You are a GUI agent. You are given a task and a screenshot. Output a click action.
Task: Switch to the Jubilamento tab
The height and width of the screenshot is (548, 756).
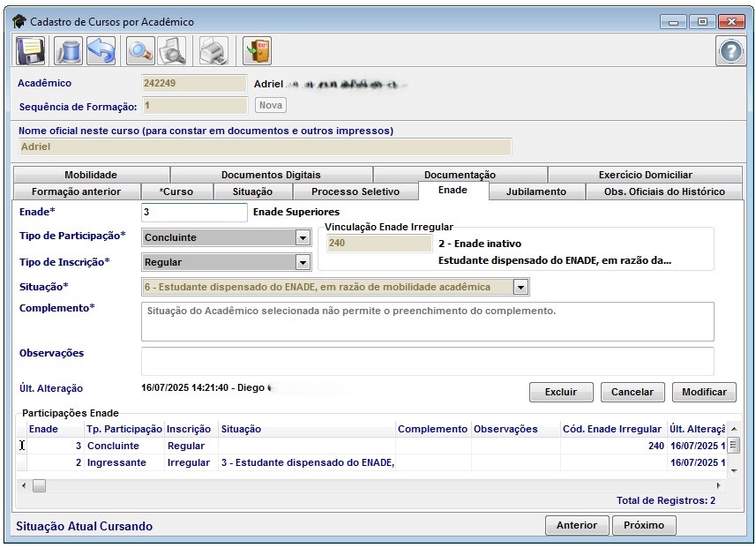point(536,191)
